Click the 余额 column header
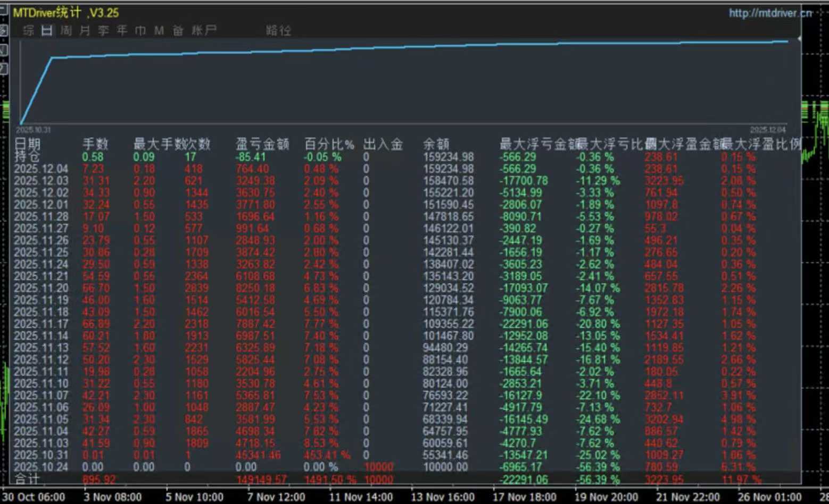 click(436, 144)
